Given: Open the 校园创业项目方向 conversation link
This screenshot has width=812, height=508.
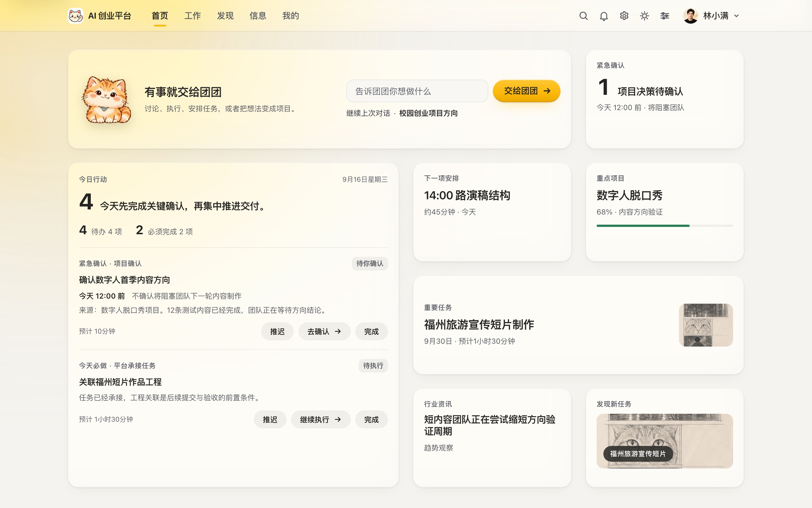Looking at the screenshot, I should point(429,113).
